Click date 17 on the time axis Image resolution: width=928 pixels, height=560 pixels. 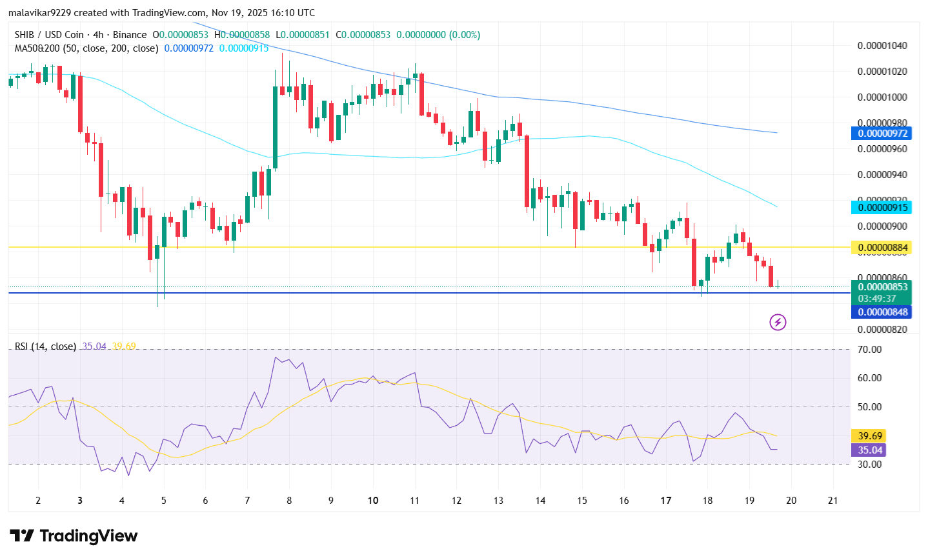(x=666, y=501)
